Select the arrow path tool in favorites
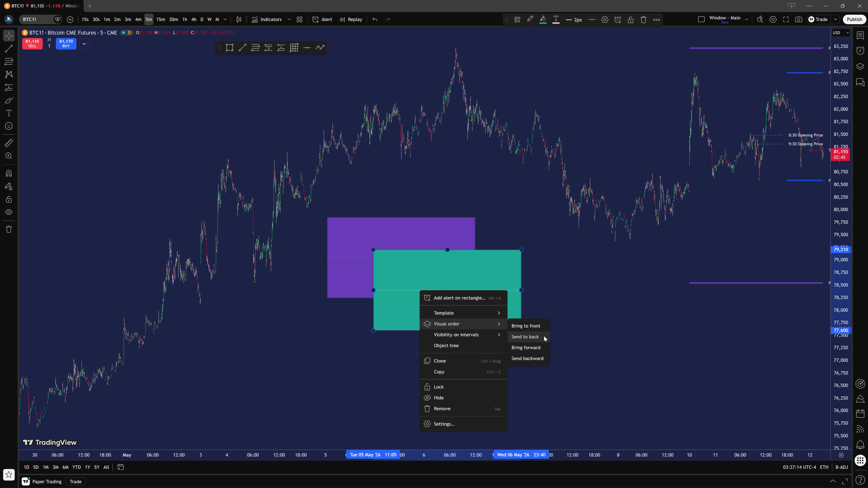Image resolution: width=868 pixels, height=488 pixels. [x=320, y=47]
